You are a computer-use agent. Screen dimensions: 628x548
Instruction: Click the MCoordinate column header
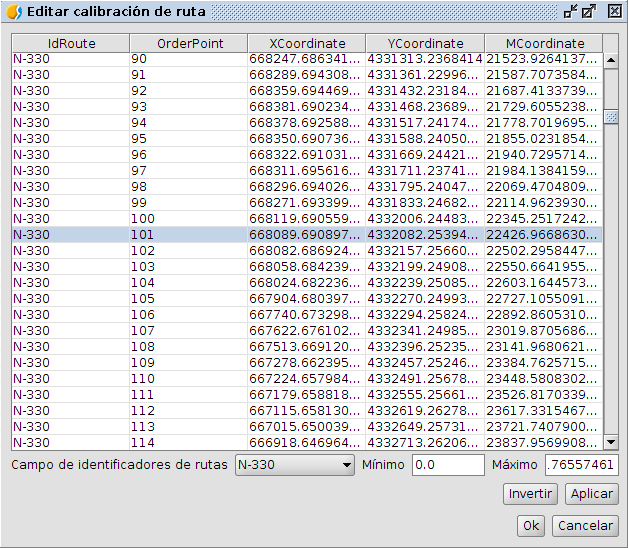[544, 44]
